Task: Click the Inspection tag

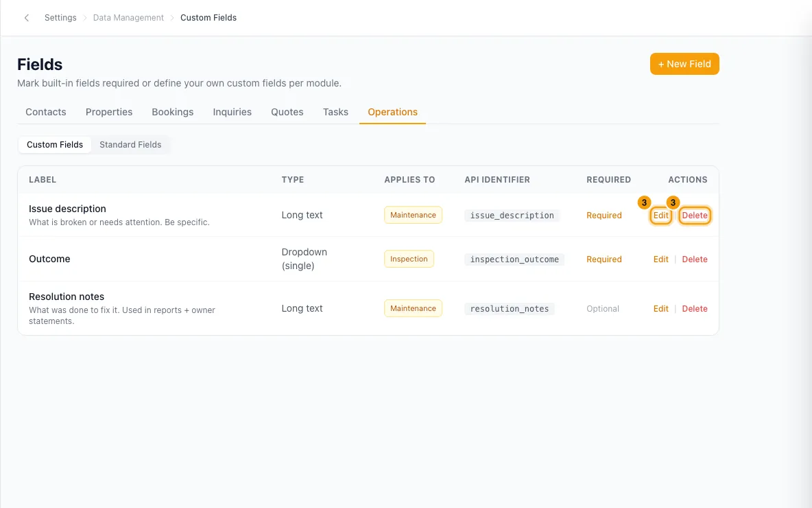Action: tap(409, 259)
